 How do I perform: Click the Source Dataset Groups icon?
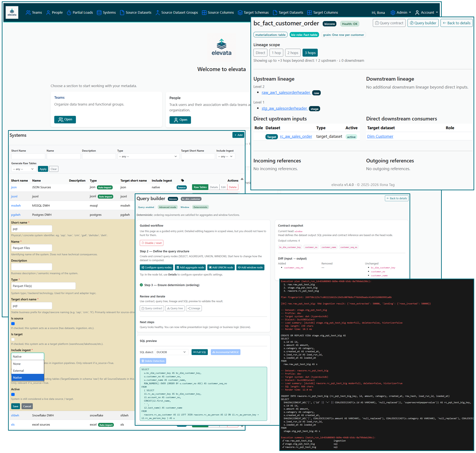coord(158,13)
